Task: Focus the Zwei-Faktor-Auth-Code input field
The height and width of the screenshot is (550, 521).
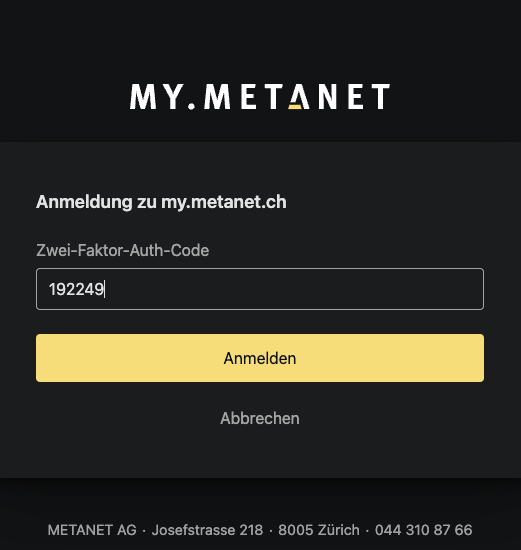Action: 260,289
